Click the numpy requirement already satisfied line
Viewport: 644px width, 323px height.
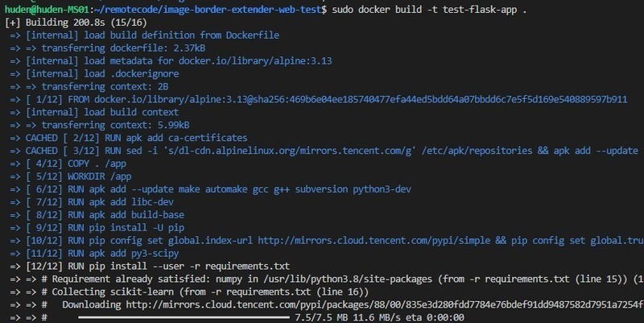(322, 277)
